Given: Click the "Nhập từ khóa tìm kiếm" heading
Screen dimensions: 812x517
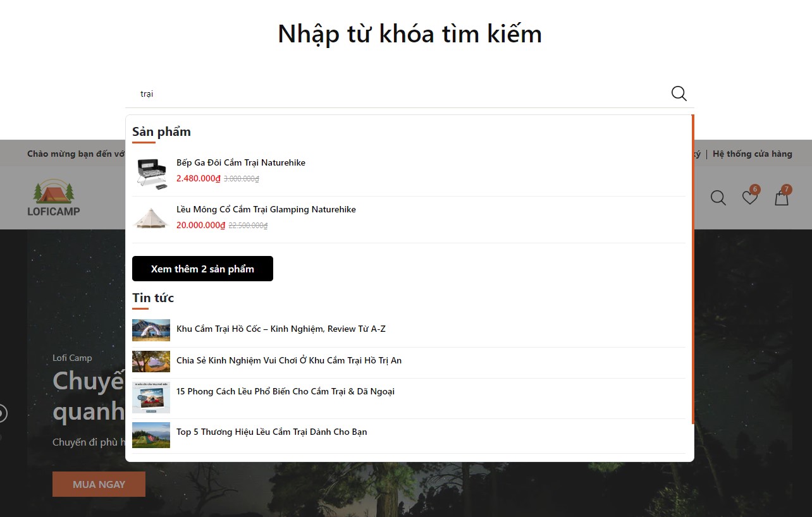Looking at the screenshot, I should click(x=410, y=33).
